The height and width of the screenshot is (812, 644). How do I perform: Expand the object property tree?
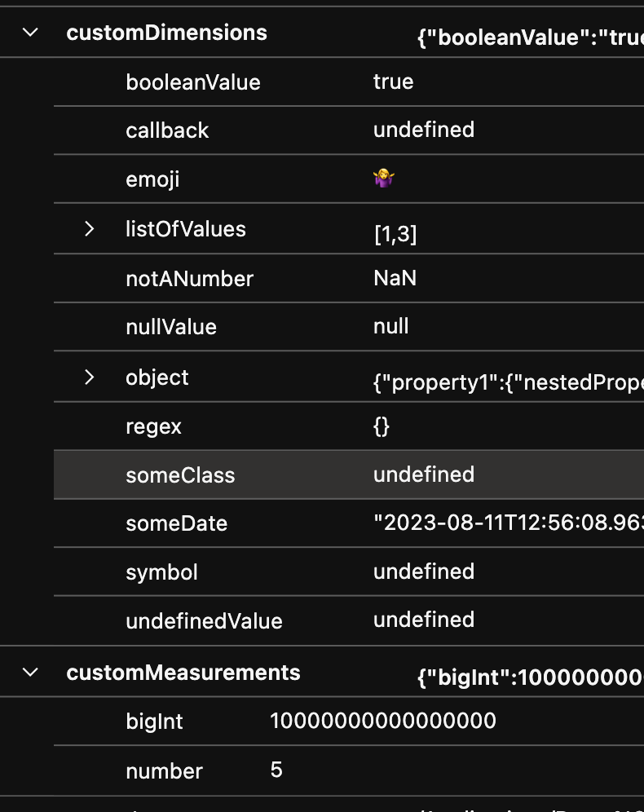(x=90, y=377)
